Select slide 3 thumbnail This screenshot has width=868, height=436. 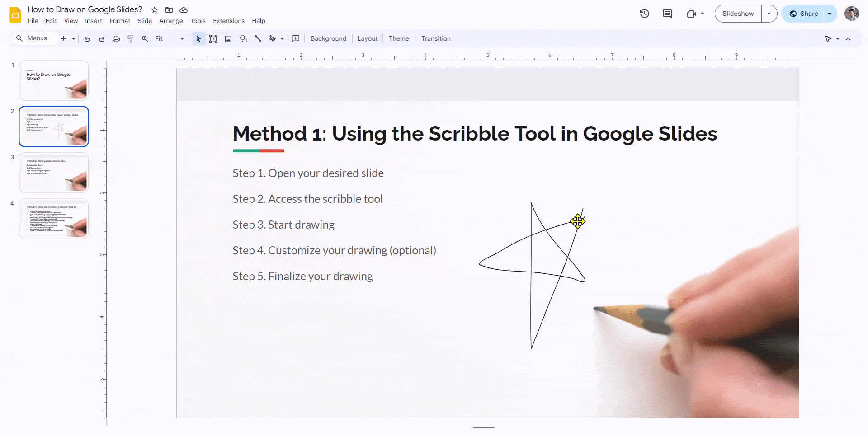tap(53, 173)
